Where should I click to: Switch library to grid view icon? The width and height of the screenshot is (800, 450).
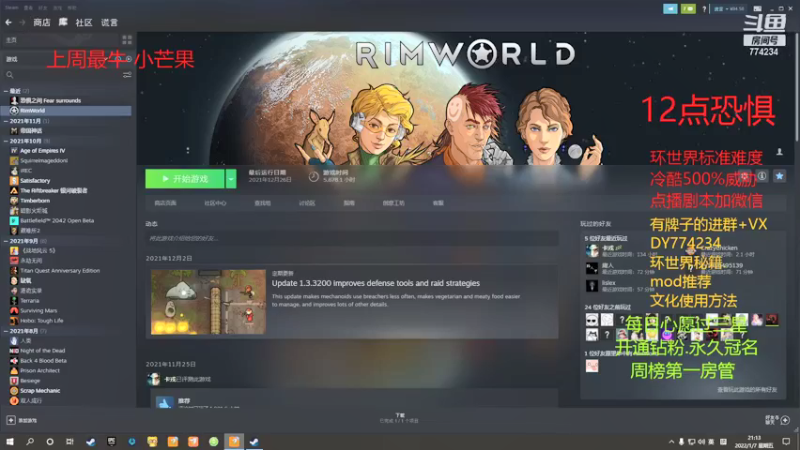[127, 40]
